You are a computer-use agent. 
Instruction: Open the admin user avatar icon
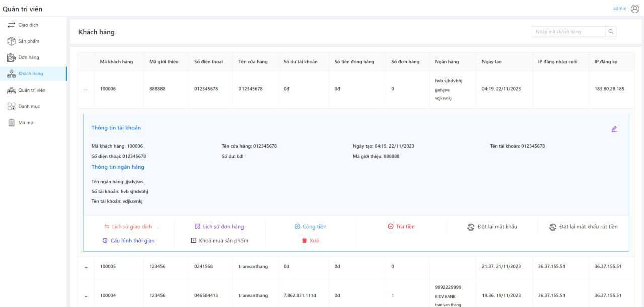point(635,9)
